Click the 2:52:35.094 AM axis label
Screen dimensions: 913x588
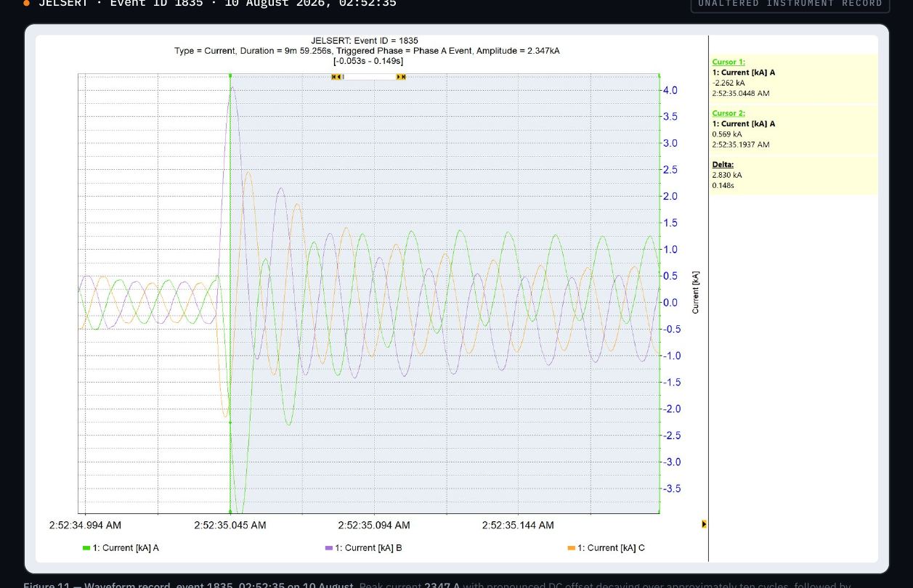(x=374, y=525)
